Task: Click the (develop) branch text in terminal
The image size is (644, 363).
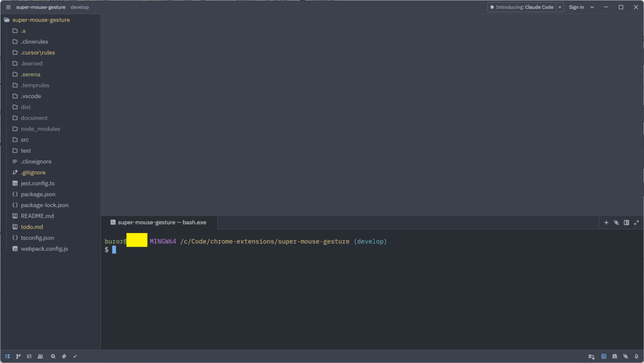Action: click(x=370, y=242)
